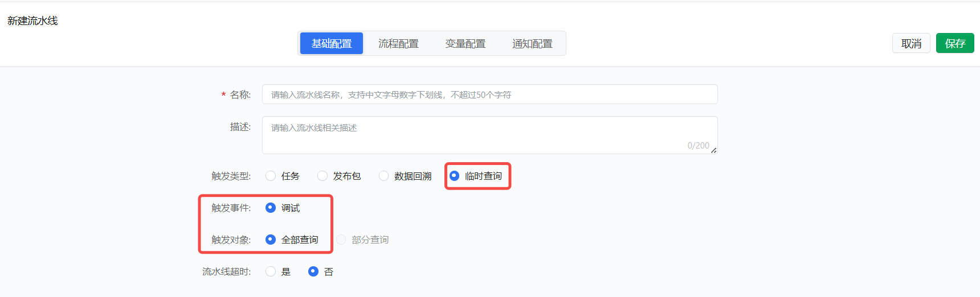Focus the 名称 input field

[x=489, y=94]
